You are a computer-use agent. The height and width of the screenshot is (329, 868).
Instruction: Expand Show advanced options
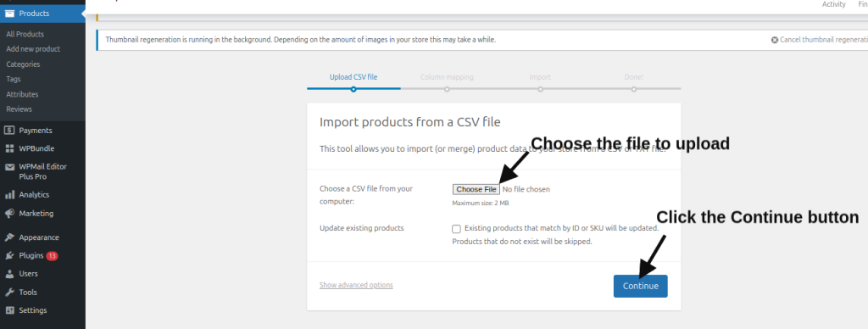click(x=356, y=285)
